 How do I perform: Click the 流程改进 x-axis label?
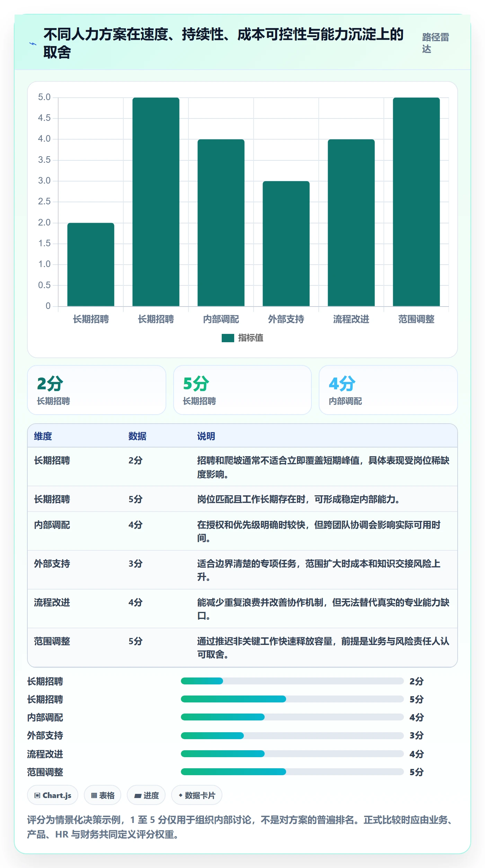pos(351,319)
